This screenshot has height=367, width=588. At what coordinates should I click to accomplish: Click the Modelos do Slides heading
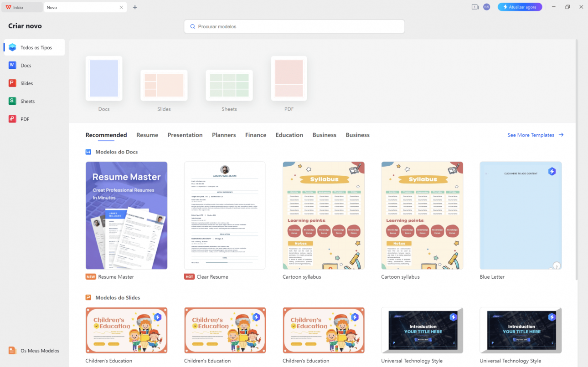118,297
